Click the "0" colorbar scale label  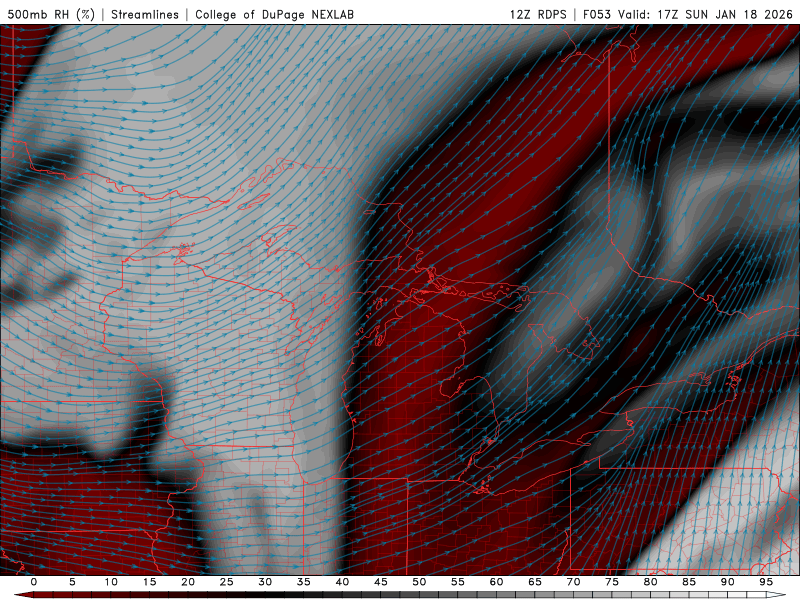(34, 582)
